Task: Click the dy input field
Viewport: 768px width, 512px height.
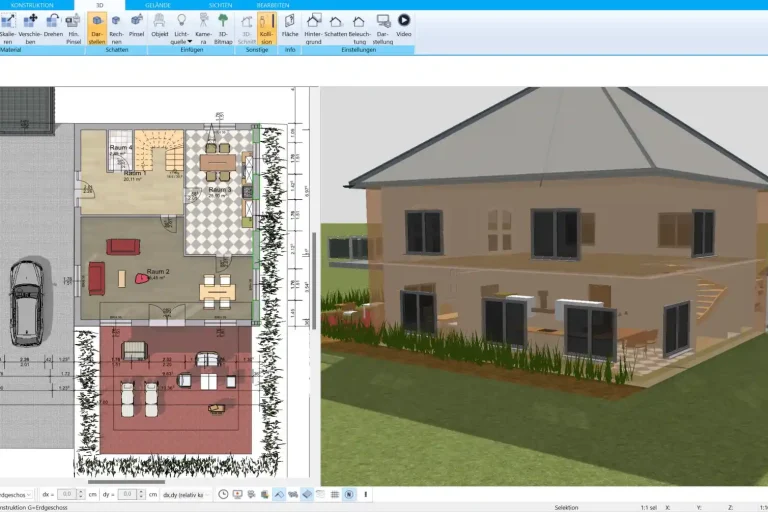Action: click(127, 494)
